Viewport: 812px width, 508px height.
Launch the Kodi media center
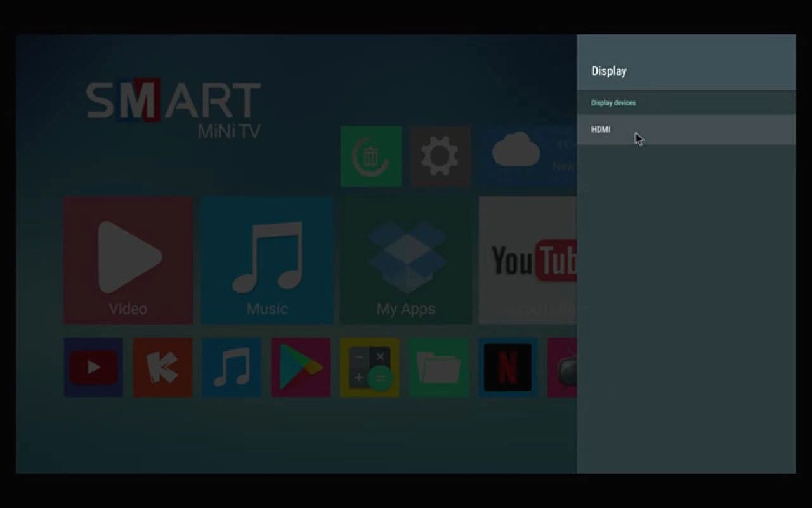(x=162, y=367)
